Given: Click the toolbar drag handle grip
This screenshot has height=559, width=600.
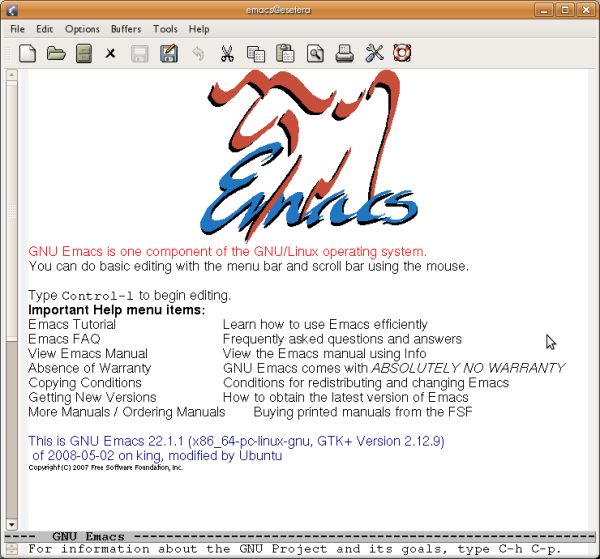Looking at the screenshot, I should tap(8, 53).
